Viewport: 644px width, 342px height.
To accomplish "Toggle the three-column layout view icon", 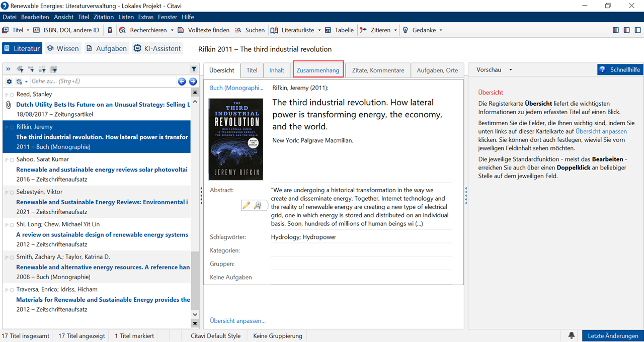I will 616,30.
